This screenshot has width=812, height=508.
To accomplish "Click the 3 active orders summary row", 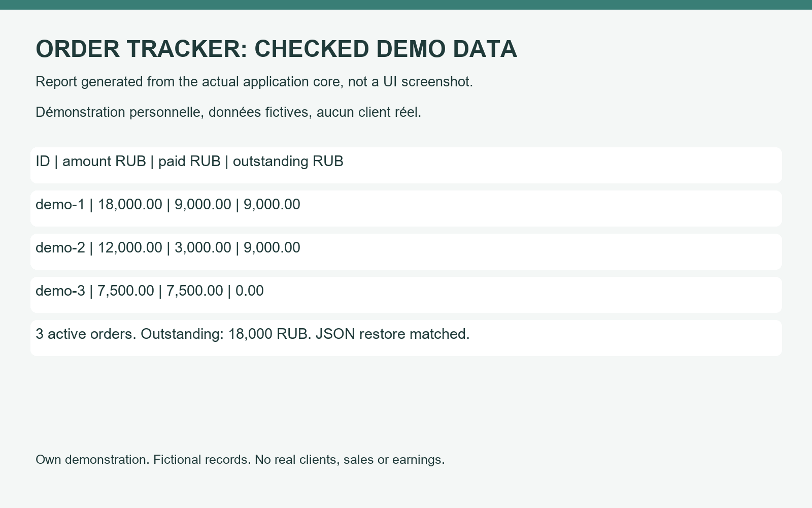I will tap(406, 338).
